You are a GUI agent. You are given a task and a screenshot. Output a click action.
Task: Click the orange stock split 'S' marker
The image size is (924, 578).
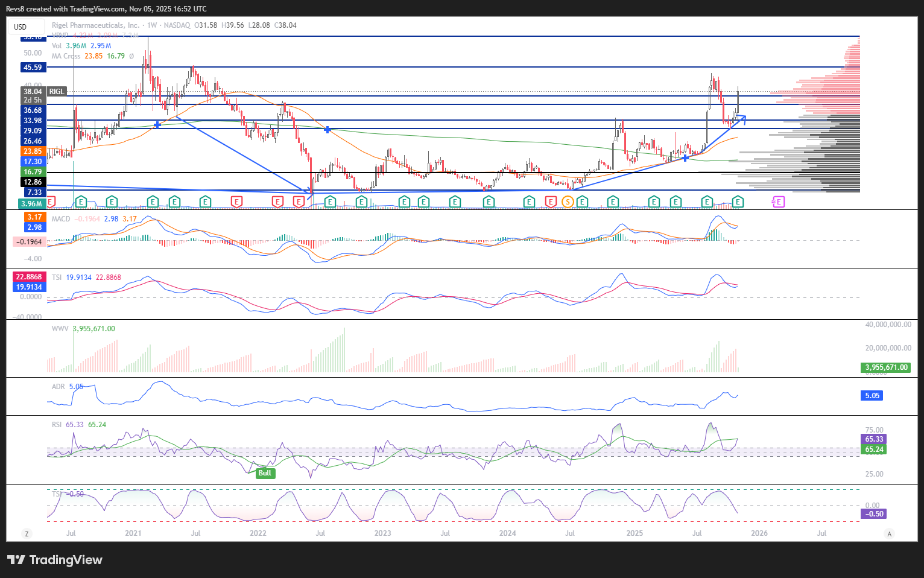[568, 202]
